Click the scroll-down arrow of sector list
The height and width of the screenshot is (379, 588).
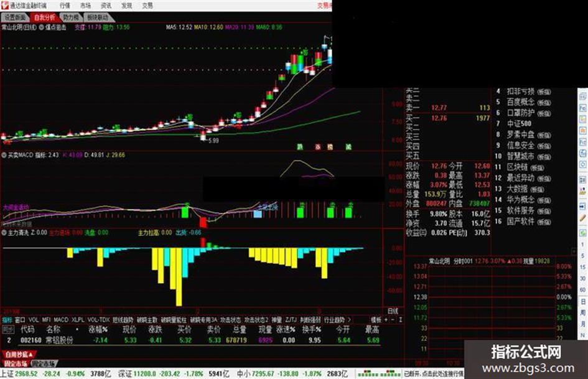tap(573, 251)
